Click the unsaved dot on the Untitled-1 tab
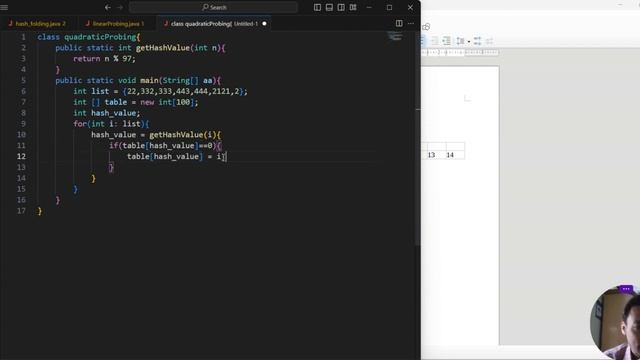Viewport: 640px width, 360px height. 264,24
